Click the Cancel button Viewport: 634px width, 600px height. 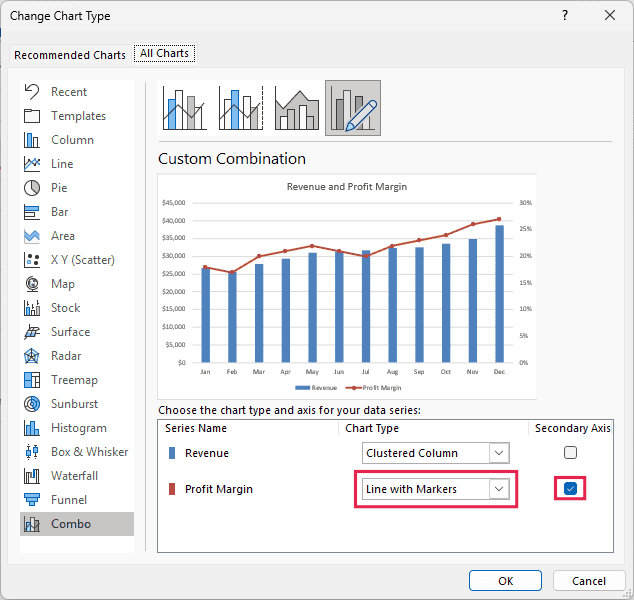tap(589, 581)
